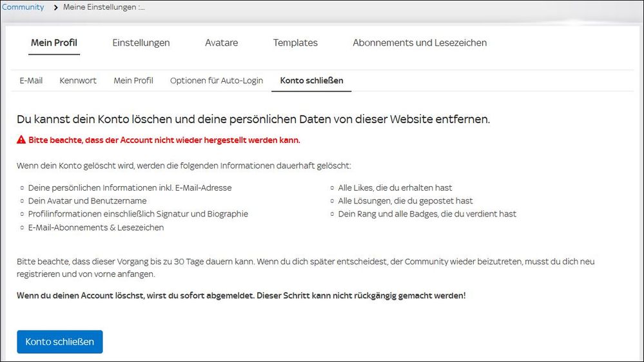Click the breadcrumb chevron arrow after Community
This screenshot has height=362, width=644.
point(55,7)
